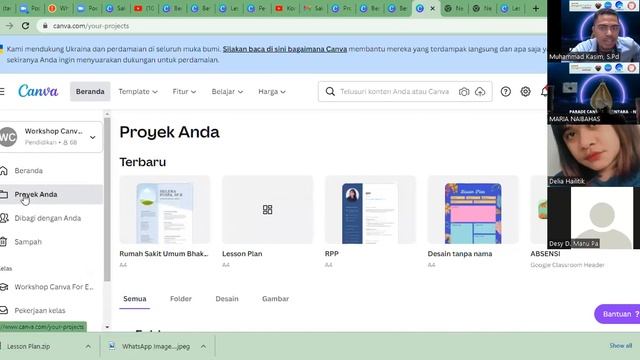Click the WC team avatar
This screenshot has width=640, height=360.
8,137
